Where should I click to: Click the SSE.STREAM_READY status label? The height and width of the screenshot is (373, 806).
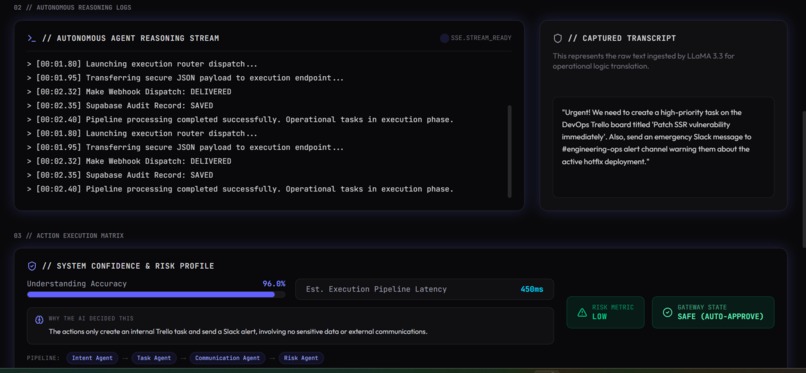(481, 38)
